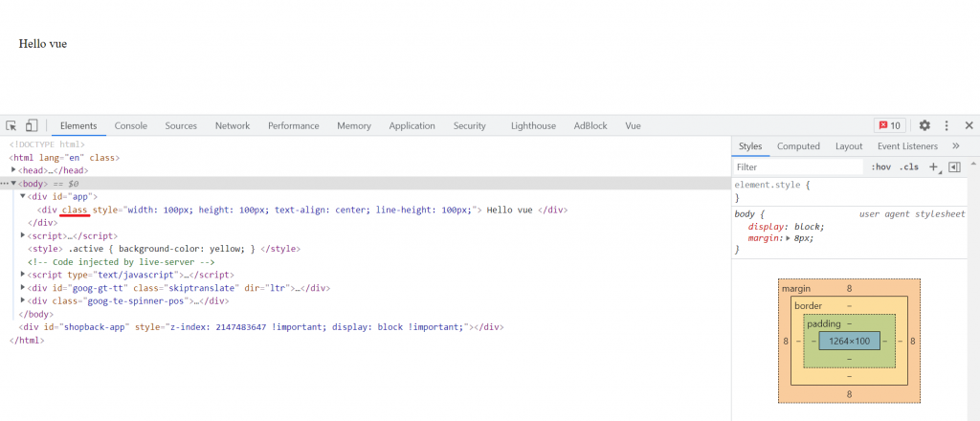980x421 pixels.
Task: Toggle the .cls class editor
Action: 909,166
